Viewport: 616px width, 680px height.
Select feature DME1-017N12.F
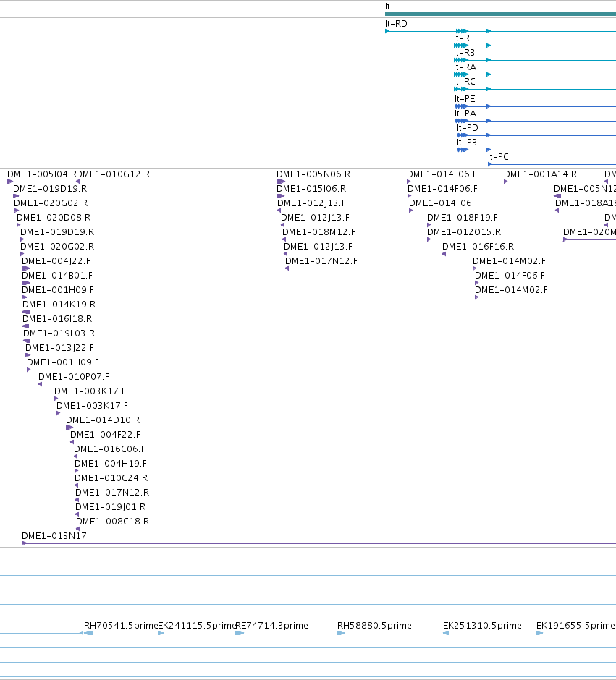coord(321,261)
